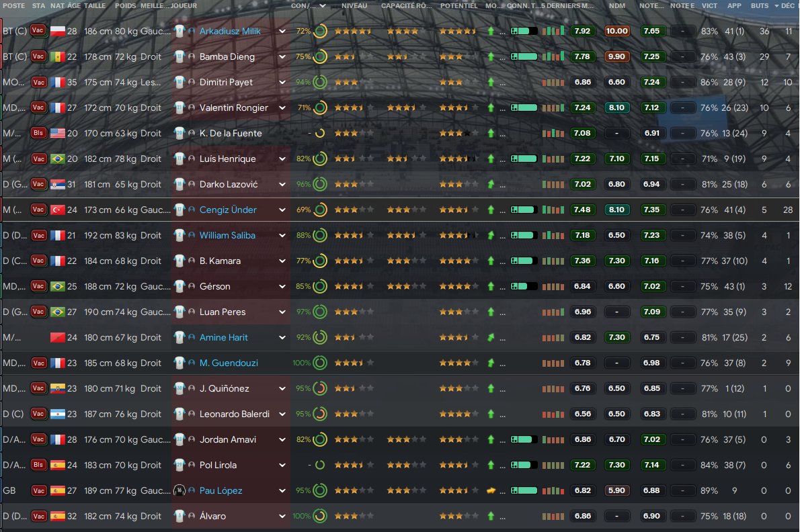This screenshot has width=800, height=532.
Task: Click the Argentina flag for Leonardo Balerdi
Action: point(58,414)
